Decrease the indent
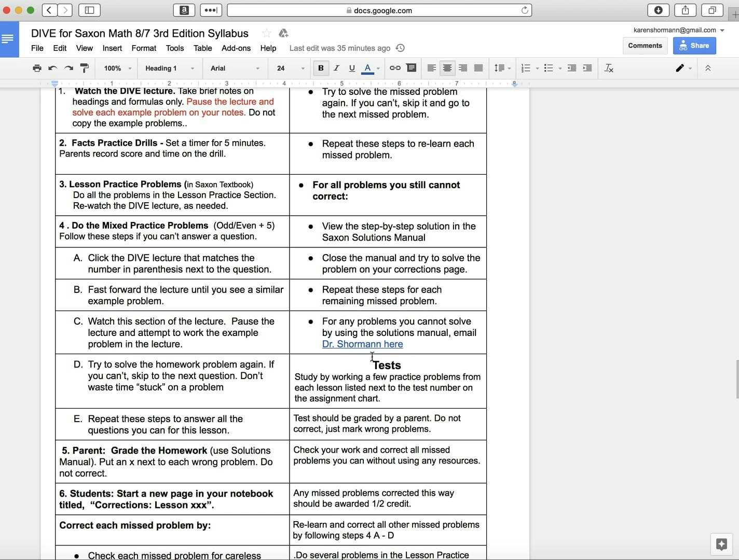This screenshot has width=739, height=560. tap(572, 68)
